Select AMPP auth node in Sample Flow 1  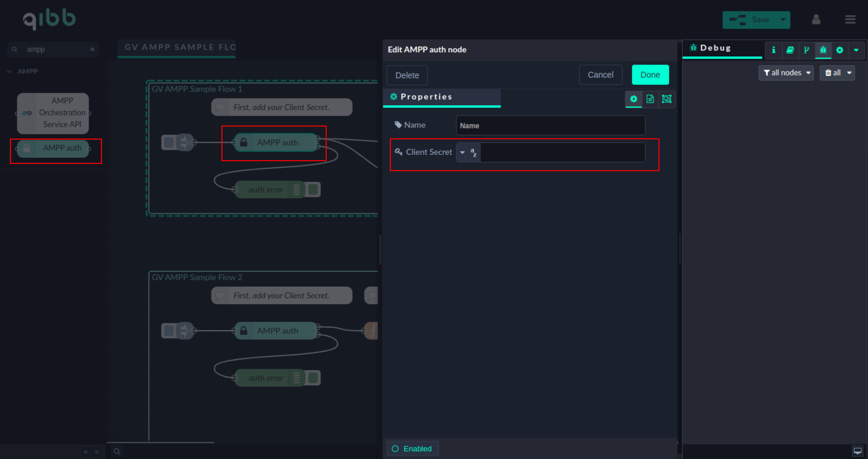(276, 143)
